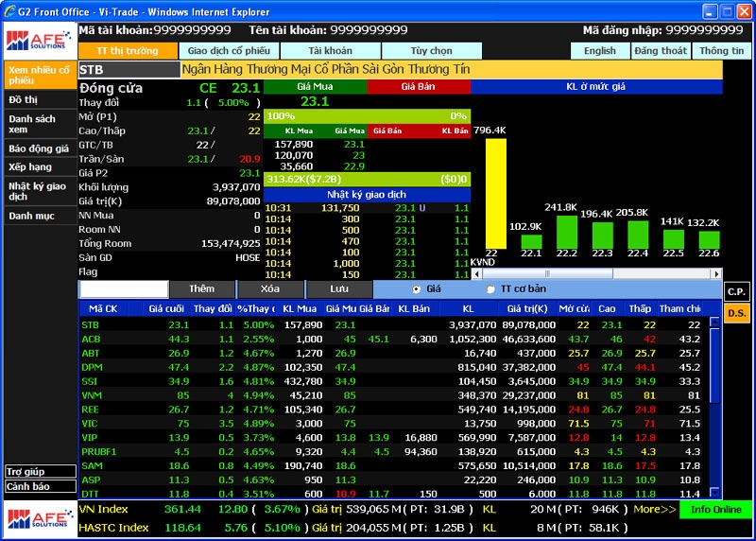
Task: Open Nhật ký giao dịch sidebar item
Action: tap(40, 191)
